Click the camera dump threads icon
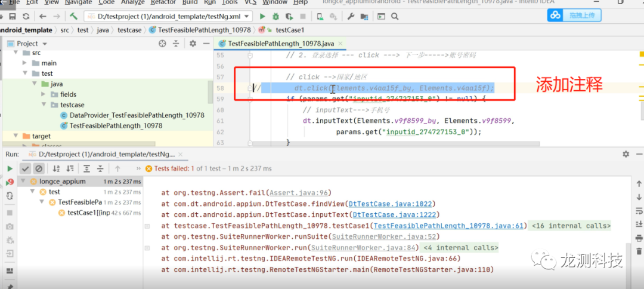Viewport: 644px width, 289px height. coord(10,226)
